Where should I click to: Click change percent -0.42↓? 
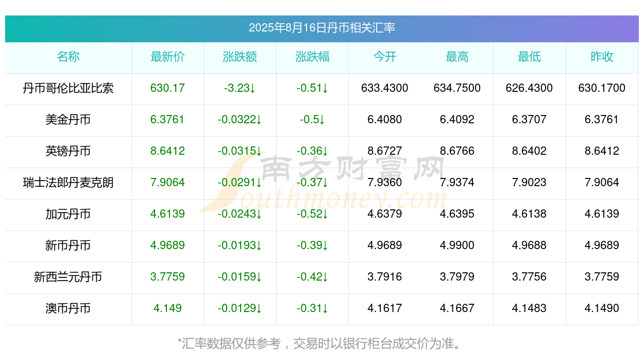click(313, 277)
